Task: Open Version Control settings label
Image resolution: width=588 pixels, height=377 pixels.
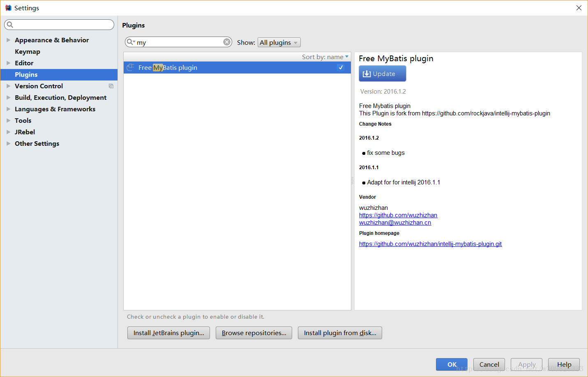Action: click(x=39, y=86)
